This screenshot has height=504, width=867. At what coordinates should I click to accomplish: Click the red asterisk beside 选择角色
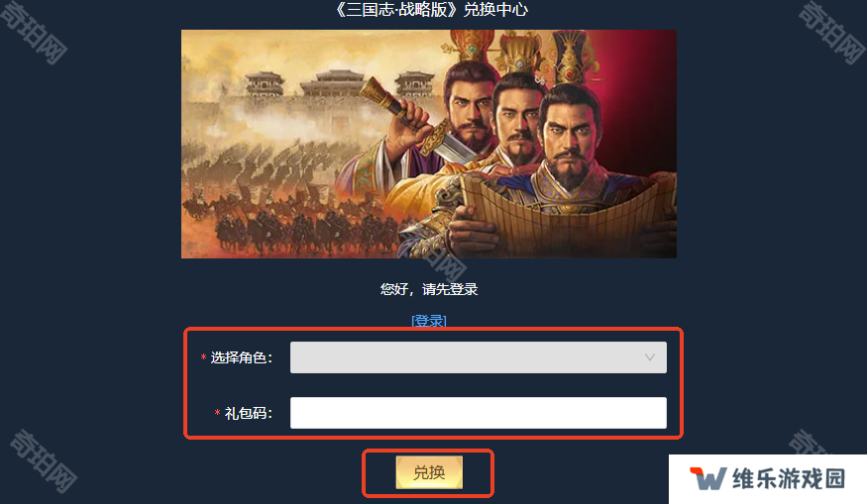[x=203, y=357]
